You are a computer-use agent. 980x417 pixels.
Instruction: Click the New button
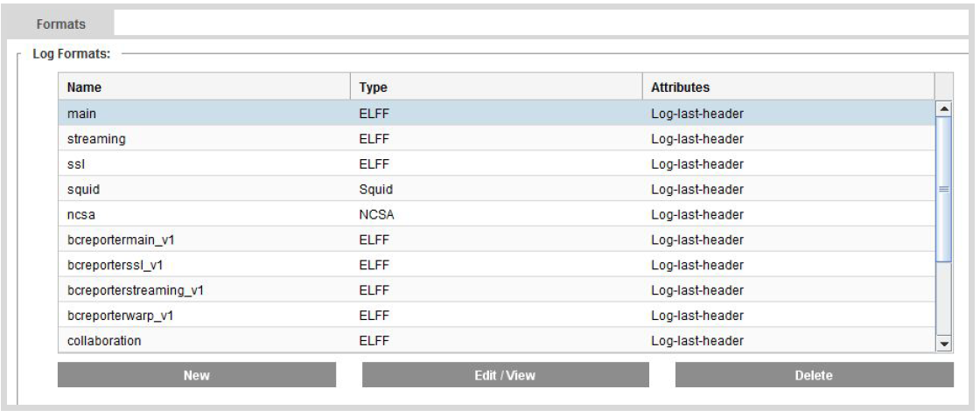(x=197, y=375)
